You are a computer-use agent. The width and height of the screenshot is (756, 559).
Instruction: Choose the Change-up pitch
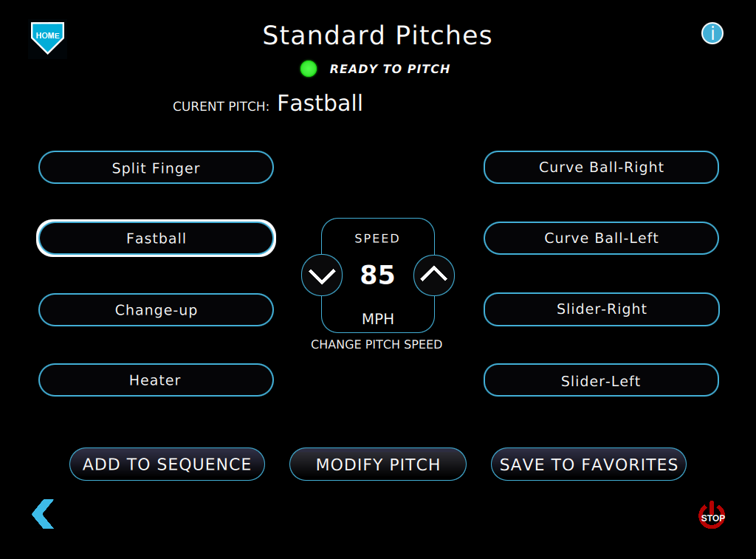point(156,310)
